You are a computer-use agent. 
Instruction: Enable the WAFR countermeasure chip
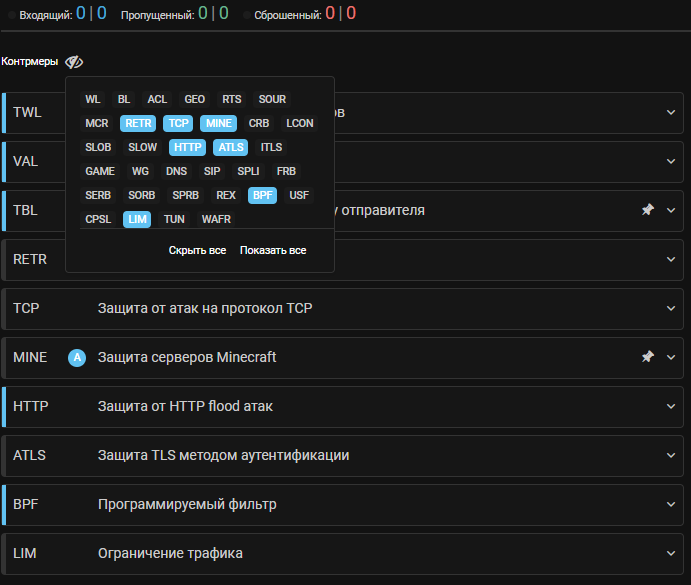coord(216,220)
